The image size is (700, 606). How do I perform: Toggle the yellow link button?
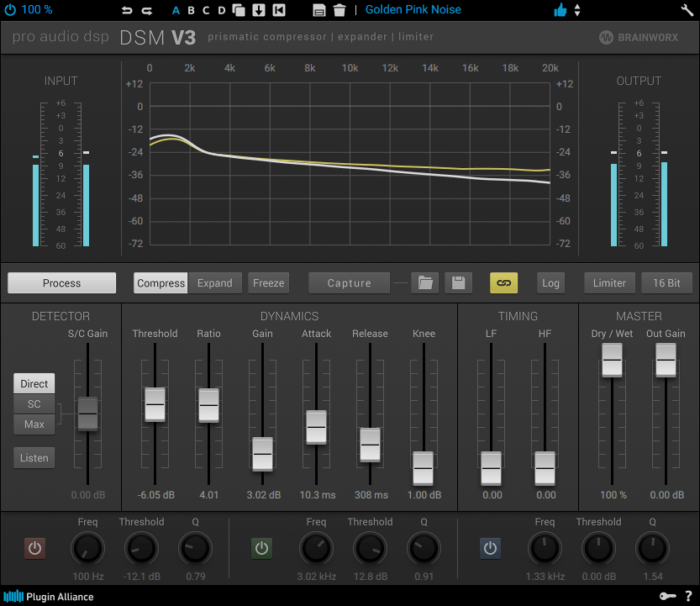coord(504,283)
